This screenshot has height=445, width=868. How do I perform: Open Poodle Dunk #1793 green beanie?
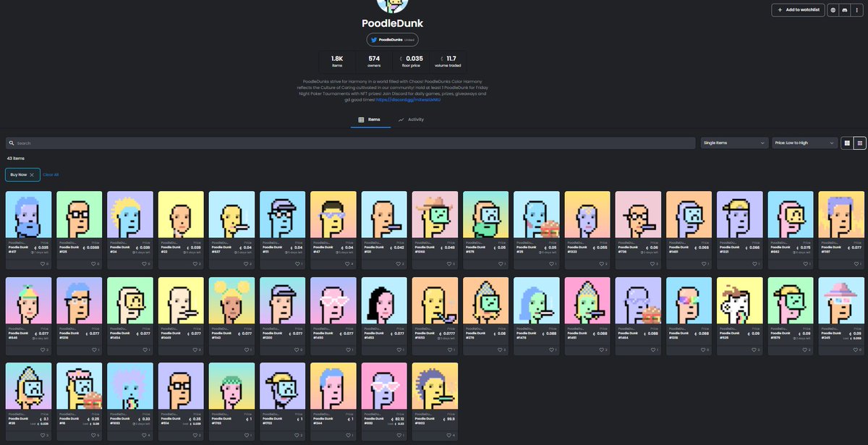pos(232,386)
